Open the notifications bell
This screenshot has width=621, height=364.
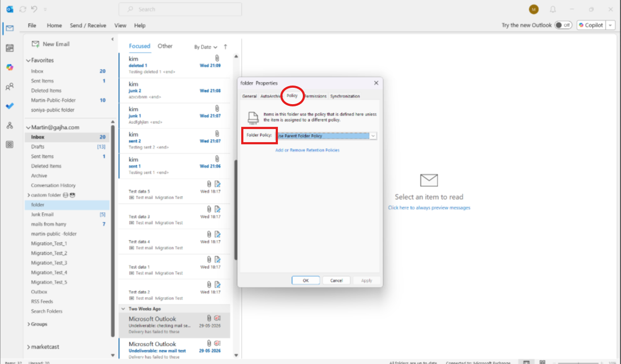(553, 9)
